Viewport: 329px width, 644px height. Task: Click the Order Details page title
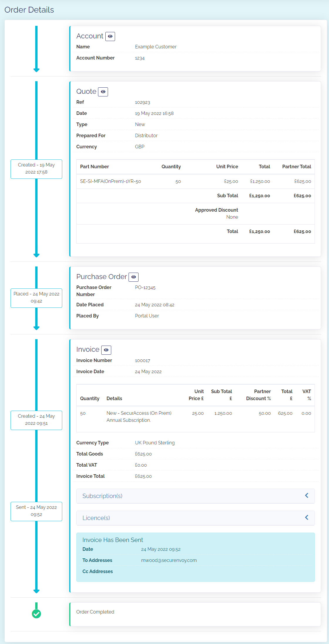(x=29, y=10)
